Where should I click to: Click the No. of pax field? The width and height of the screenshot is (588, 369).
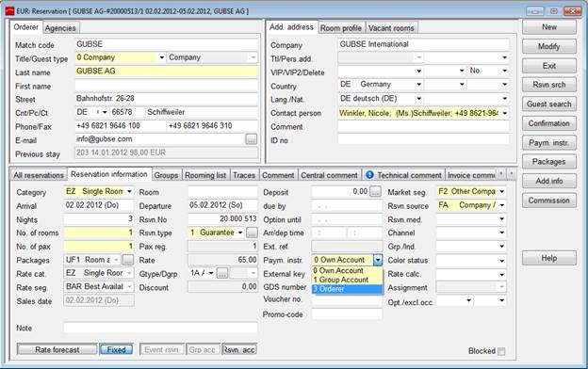99,246
